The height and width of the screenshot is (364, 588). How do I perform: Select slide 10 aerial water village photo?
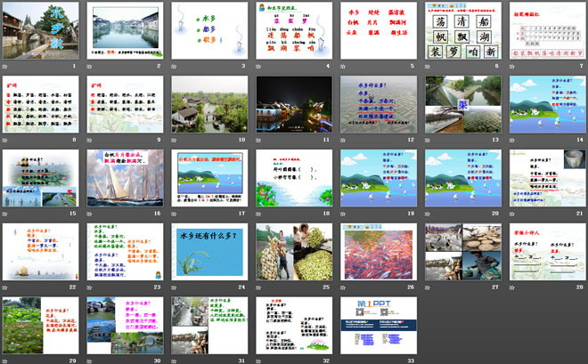[x=209, y=104]
